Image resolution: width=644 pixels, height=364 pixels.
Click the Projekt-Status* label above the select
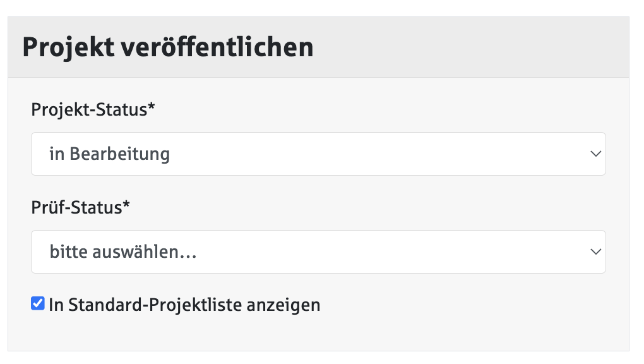pos(93,109)
